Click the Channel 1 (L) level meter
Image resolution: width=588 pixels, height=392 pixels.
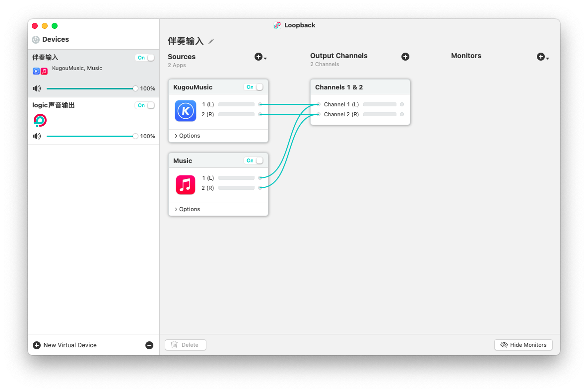click(x=380, y=104)
